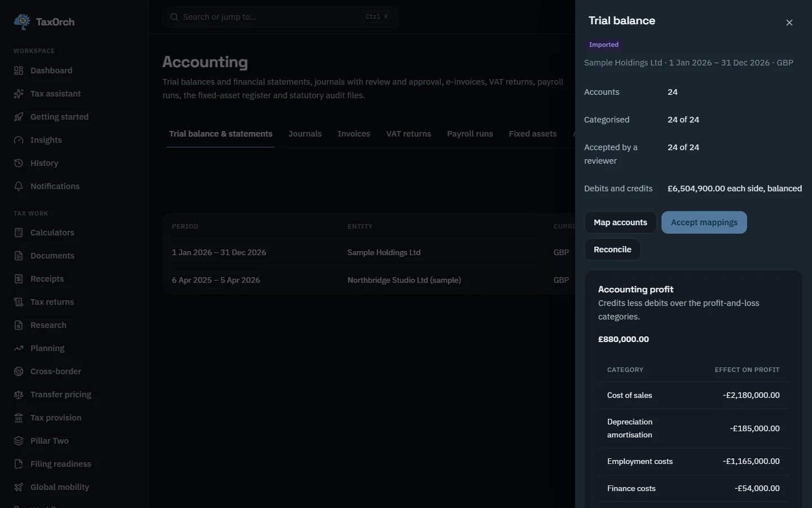Open the Transfer pricing sidebar link
This screenshot has width=812, height=508.
[x=74, y=395]
